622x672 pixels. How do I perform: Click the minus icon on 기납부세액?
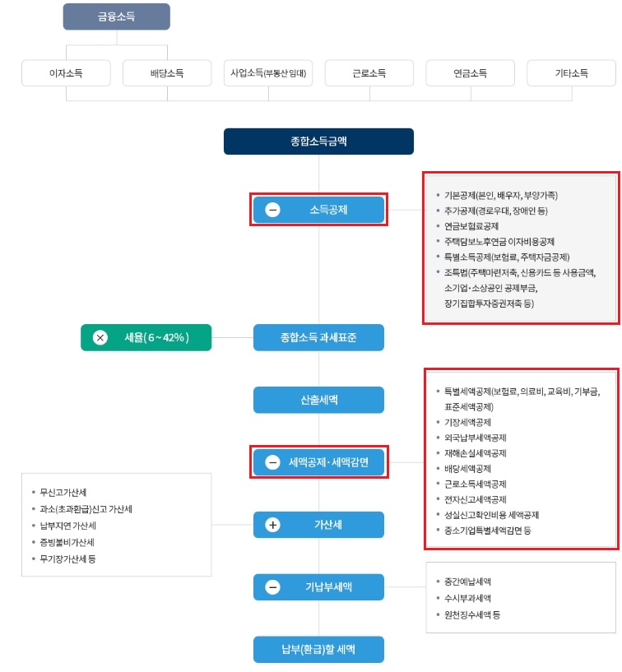(272, 586)
